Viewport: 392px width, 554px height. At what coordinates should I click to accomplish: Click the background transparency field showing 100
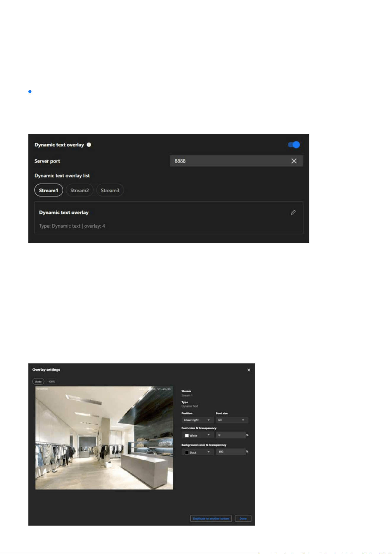[x=231, y=452]
